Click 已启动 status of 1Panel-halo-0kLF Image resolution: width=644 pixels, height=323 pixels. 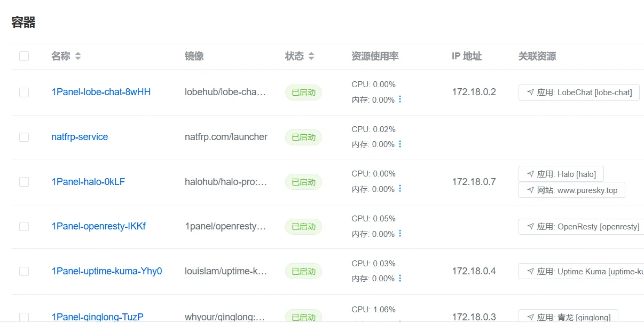[x=303, y=182]
